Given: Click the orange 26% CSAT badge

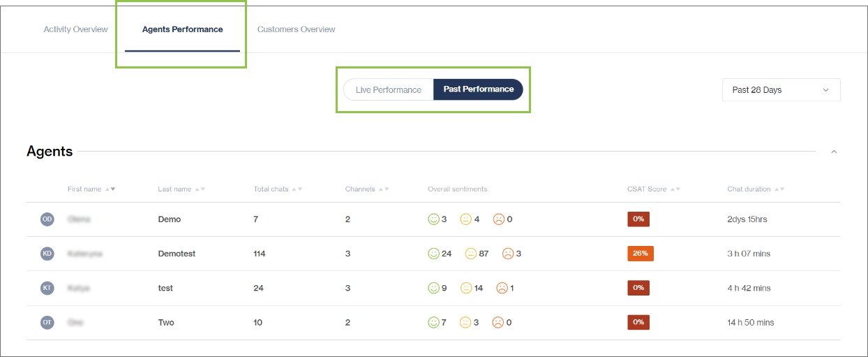Looking at the screenshot, I should coord(641,254).
